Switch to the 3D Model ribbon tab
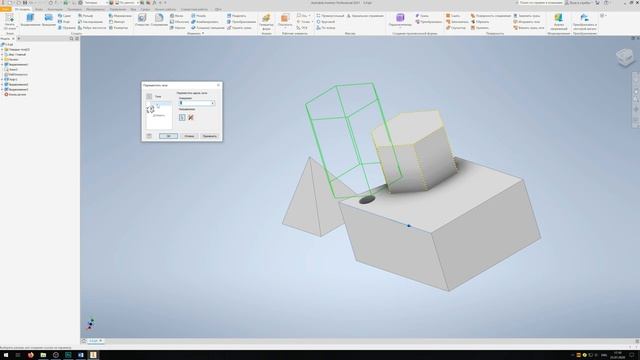The height and width of the screenshot is (360, 640). click(x=22, y=9)
